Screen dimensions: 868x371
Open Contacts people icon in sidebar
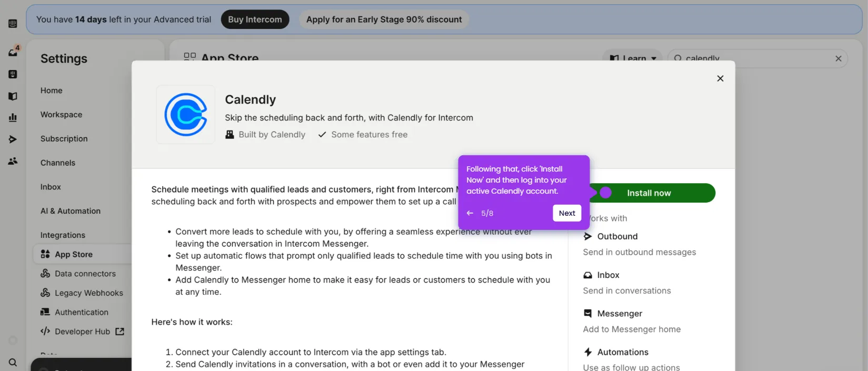click(13, 161)
